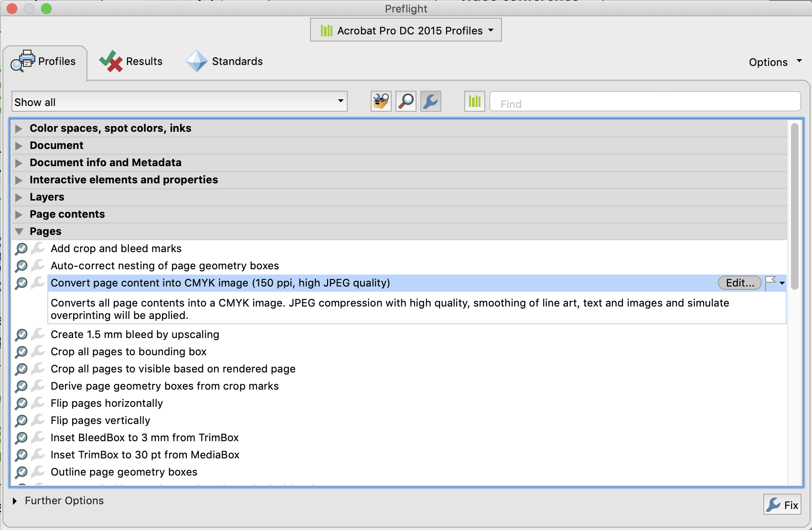Image resolution: width=812 pixels, height=530 pixels.
Task: Expand the Document category
Action: click(19, 146)
